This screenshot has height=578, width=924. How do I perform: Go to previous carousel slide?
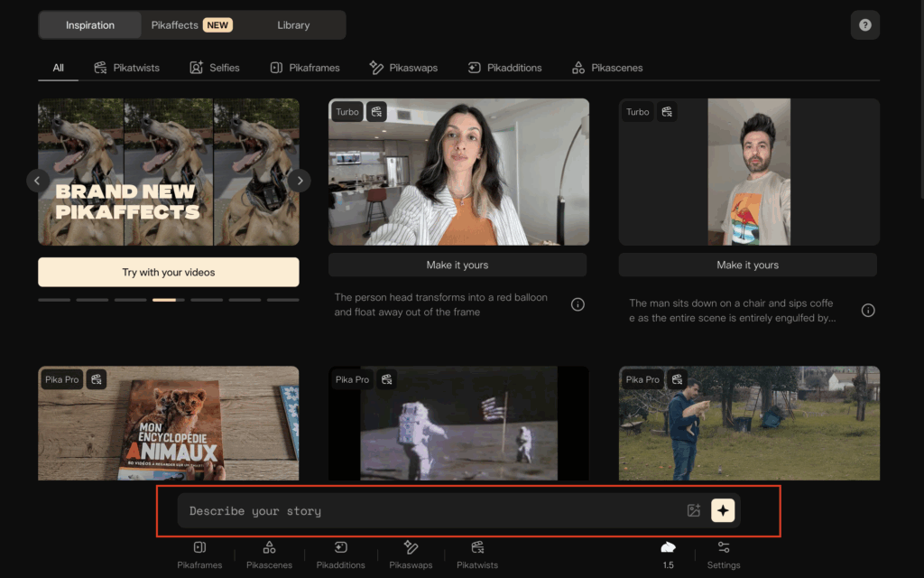coord(37,181)
